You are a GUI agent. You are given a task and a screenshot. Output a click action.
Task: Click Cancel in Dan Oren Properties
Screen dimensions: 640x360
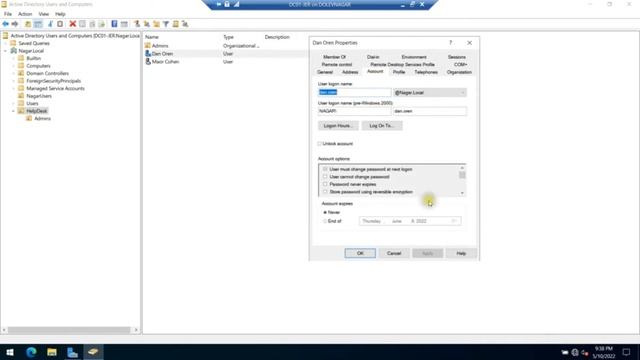[394, 253]
